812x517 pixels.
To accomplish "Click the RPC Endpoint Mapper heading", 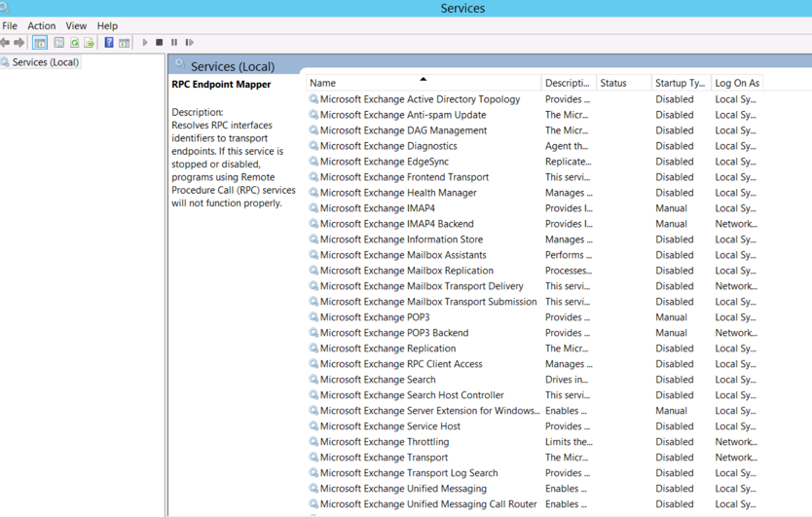I will coord(221,85).
